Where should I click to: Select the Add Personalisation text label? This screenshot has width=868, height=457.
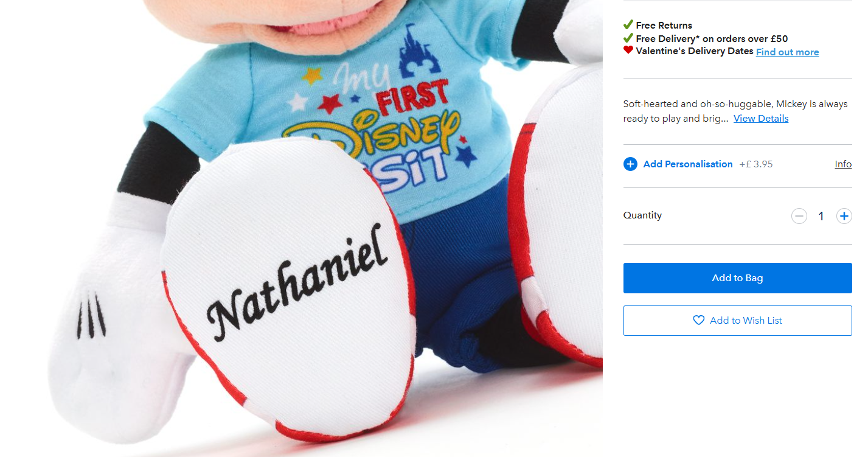[x=688, y=164]
